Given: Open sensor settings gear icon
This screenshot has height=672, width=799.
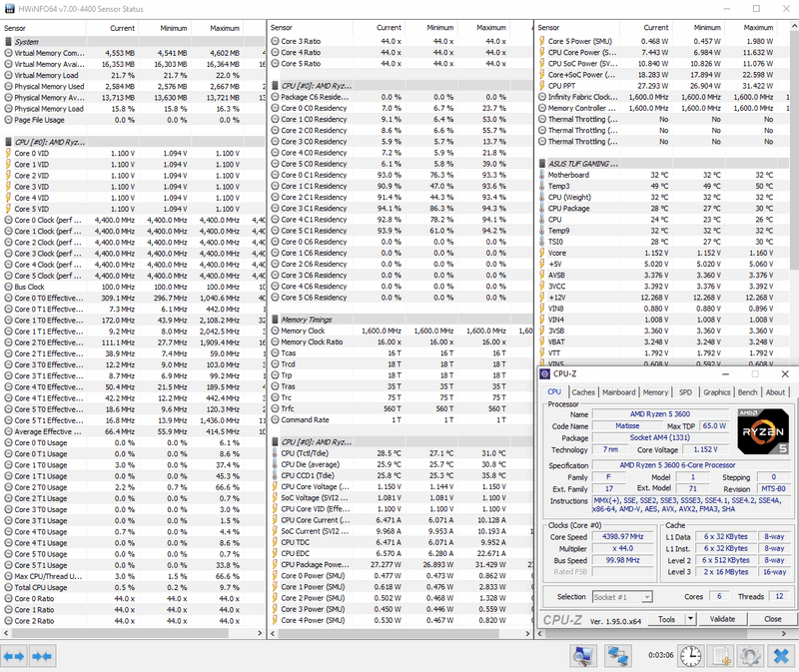Looking at the screenshot, I should point(751,656).
